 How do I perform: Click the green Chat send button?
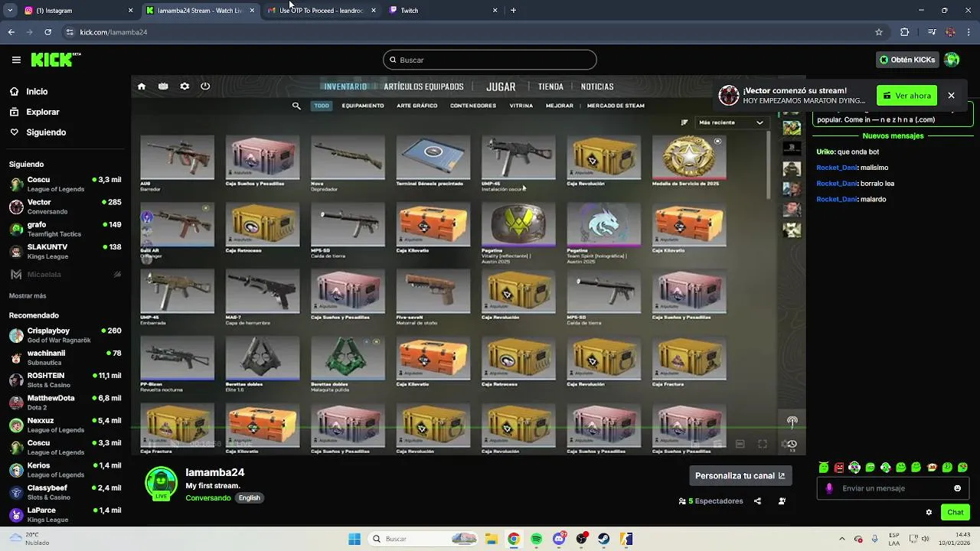[x=955, y=512]
